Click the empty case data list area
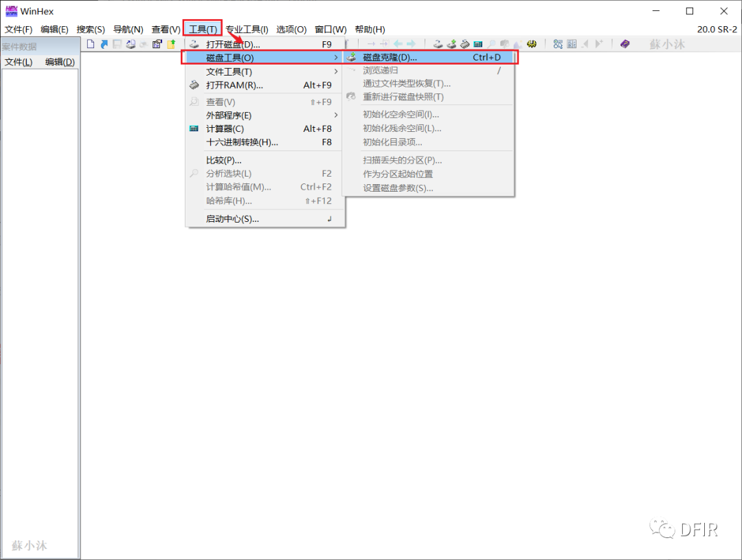The height and width of the screenshot is (560, 742). coord(41,313)
